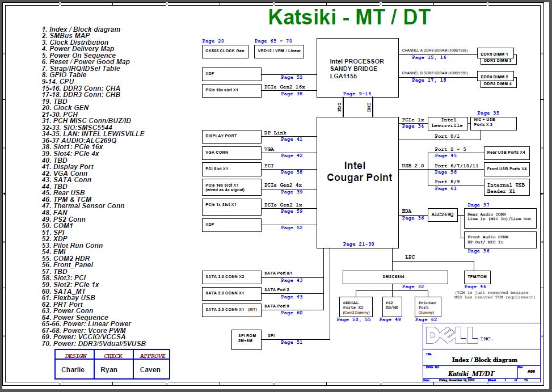This screenshot has width=552, height=392.
Task: Click the "ALC269Q" audio codec block
Action: pyautogui.click(x=443, y=214)
